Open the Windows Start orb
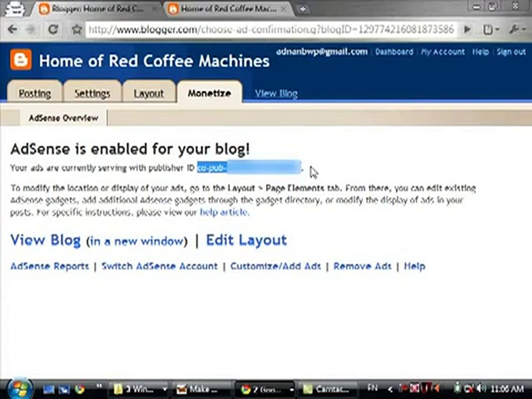Image resolution: width=532 pixels, height=399 pixels. tap(19, 388)
